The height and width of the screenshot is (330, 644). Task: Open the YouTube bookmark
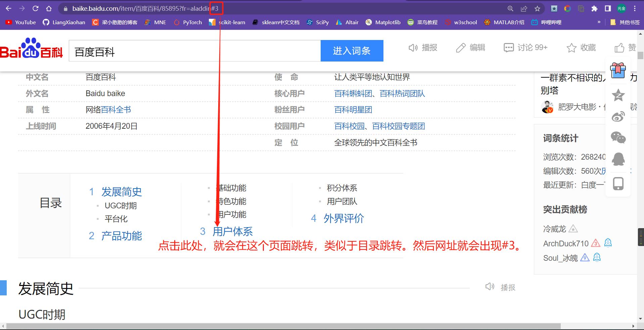pos(21,22)
